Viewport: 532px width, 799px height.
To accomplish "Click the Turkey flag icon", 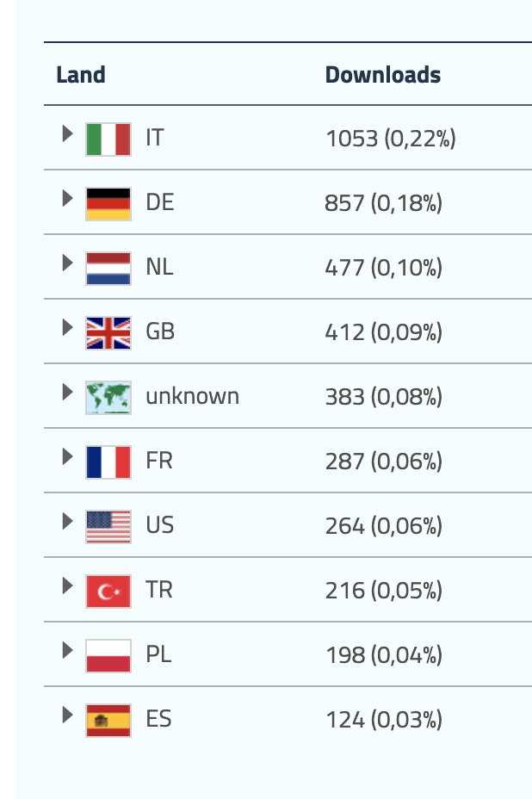I will click(x=108, y=591).
